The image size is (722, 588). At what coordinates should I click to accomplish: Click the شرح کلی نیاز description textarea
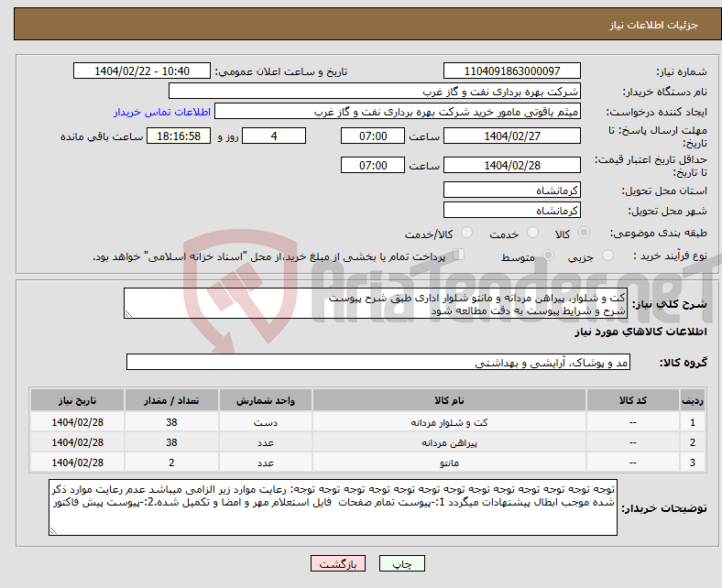click(x=376, y=303)
